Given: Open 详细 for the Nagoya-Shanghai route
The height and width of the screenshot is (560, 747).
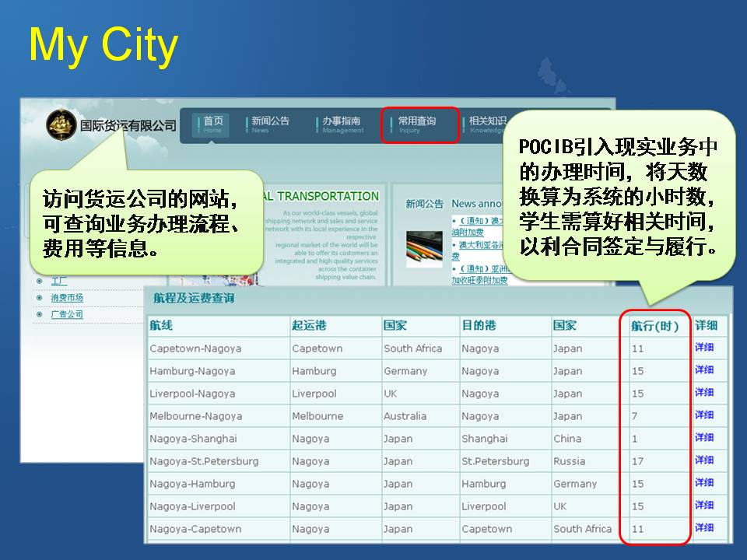Looking at the screenshot, I should [x=704, y=438].
